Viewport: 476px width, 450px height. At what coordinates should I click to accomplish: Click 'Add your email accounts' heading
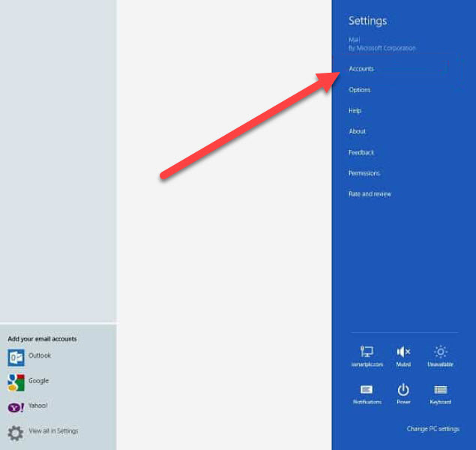coord(42,339)
